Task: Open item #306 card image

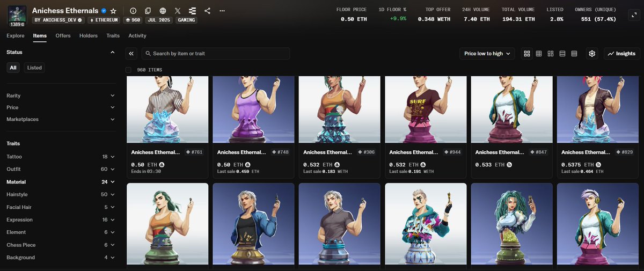Action: click(x=340, y=109)
